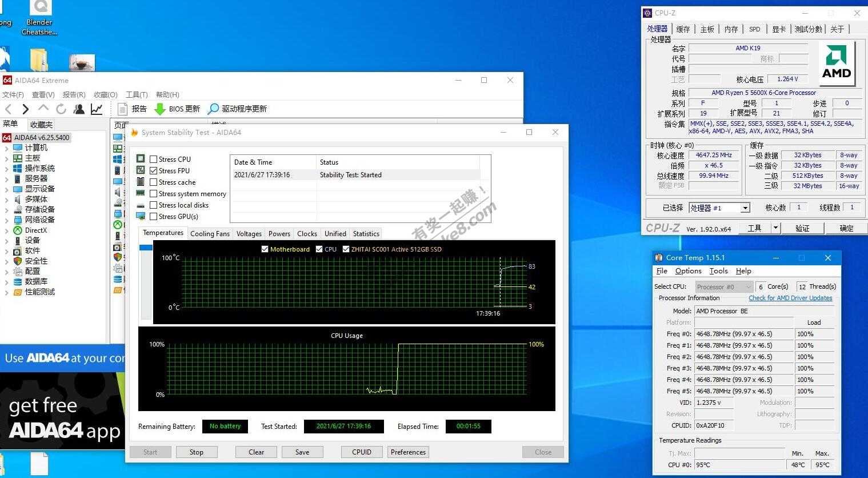Click the 驱动程序更新 magnifier icon
This screenshot has width=868, height=478.
click(x=214, y=109)
